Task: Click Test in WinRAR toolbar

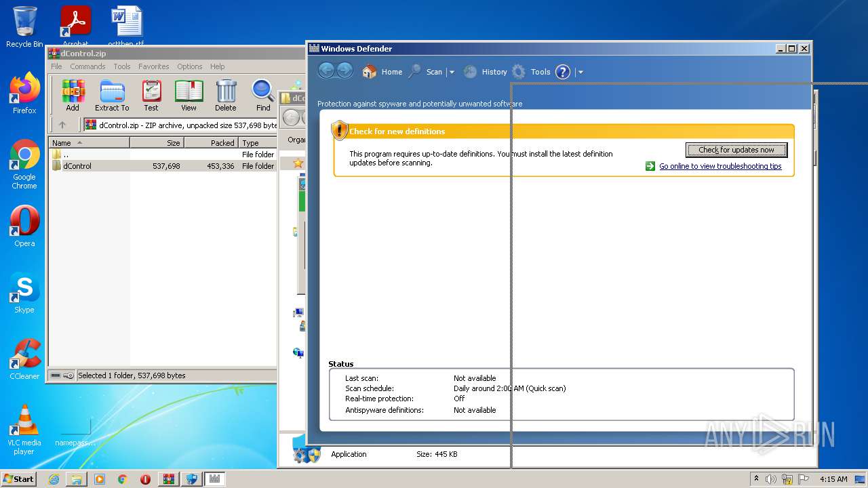Action: coord(151,96)
